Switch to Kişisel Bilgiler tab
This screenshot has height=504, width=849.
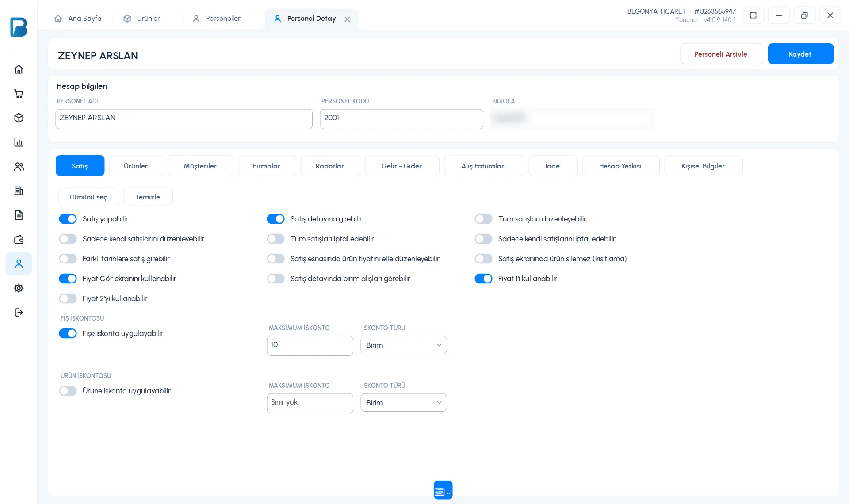(703, 166)
